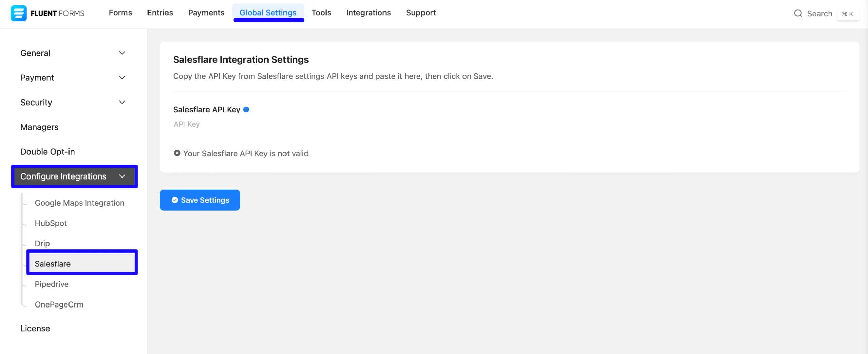Click 'Your Salesflare API Key is not valid' message
This screenshot has height=354, width=868.
click(246, 153)
